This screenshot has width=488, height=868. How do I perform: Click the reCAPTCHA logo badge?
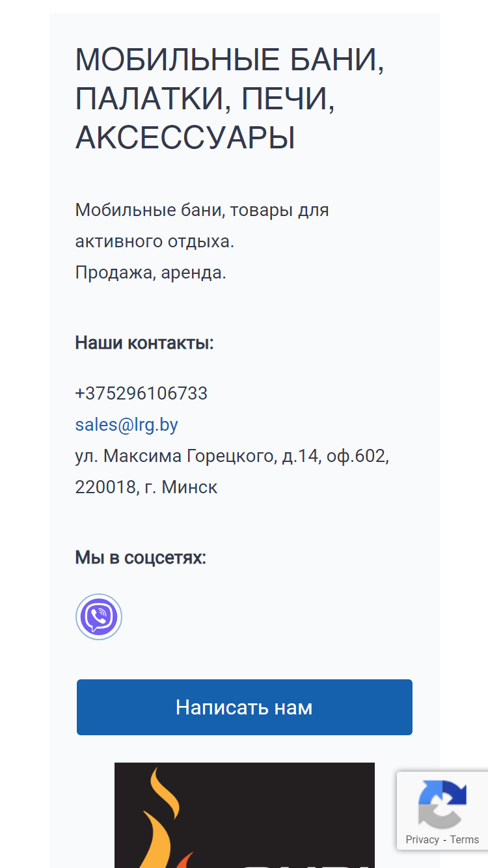point(442,804)
